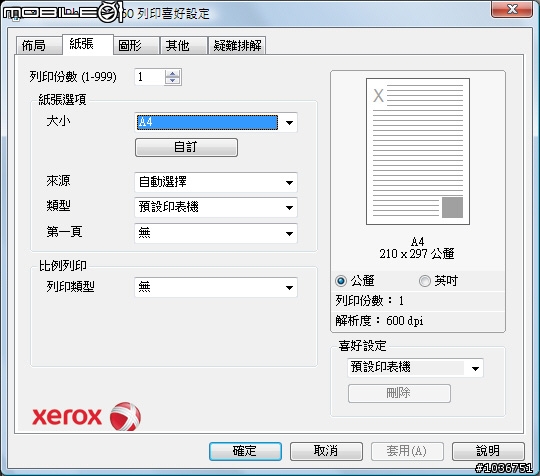Screen dimensions: 540x476
Task: Click the Xerox logo
Action: (x=87, y=416)
